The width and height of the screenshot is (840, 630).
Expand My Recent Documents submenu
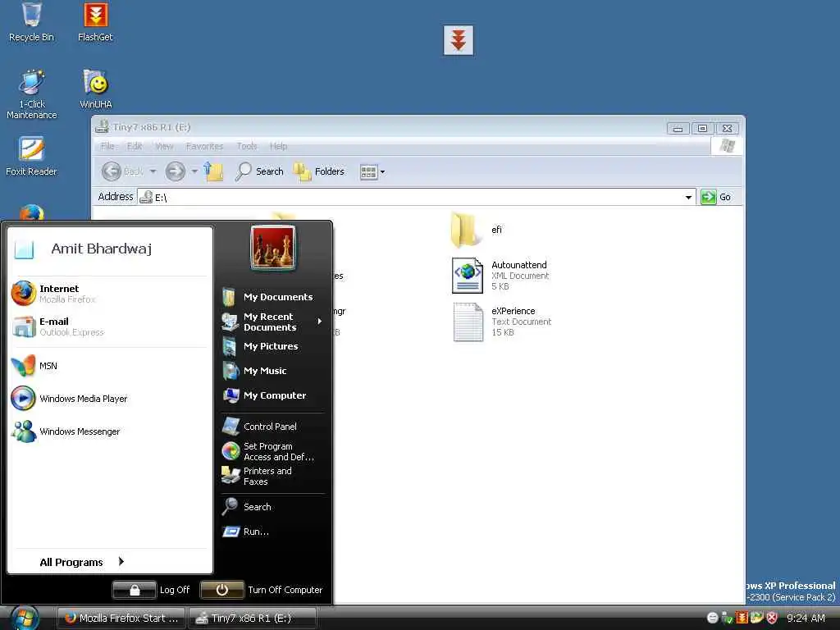click(x=272, y=322)
